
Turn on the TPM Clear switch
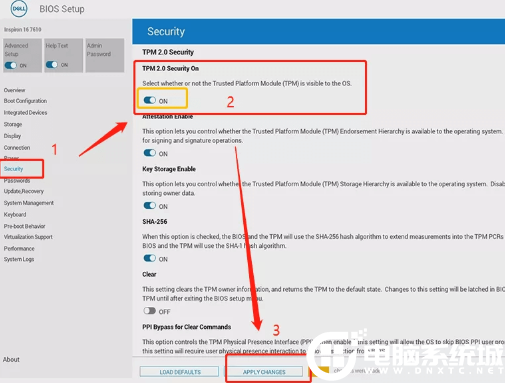coord(150,311)
